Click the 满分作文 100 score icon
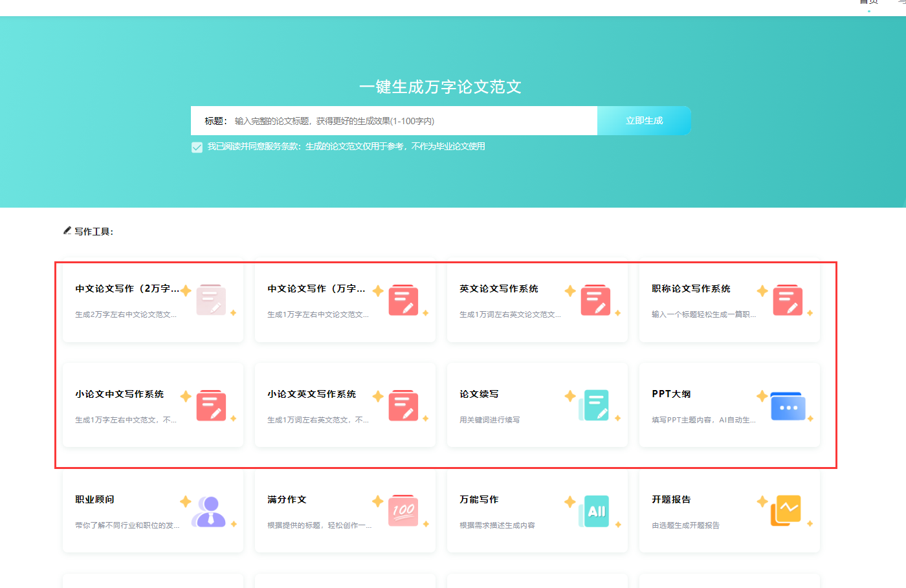This screenshot has height=588, width=906. 403,511
